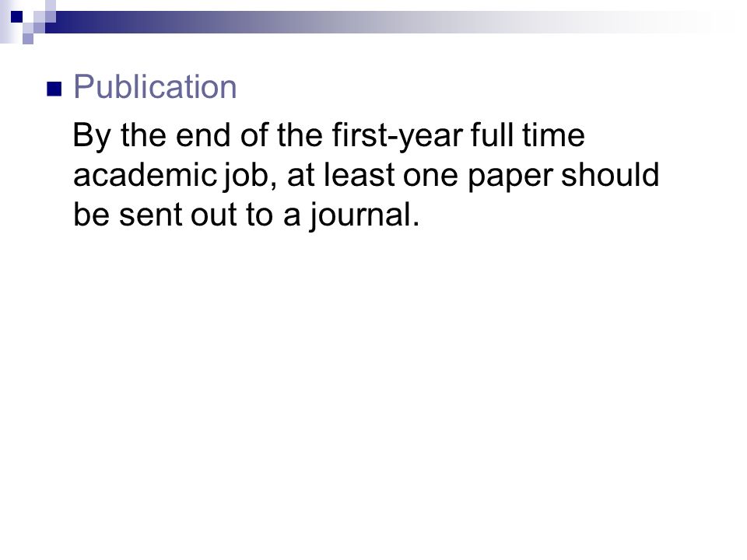This screenshot has height=560, width=747.
Task: Click the word "be" starting the third line
Action: click(92, 215)
